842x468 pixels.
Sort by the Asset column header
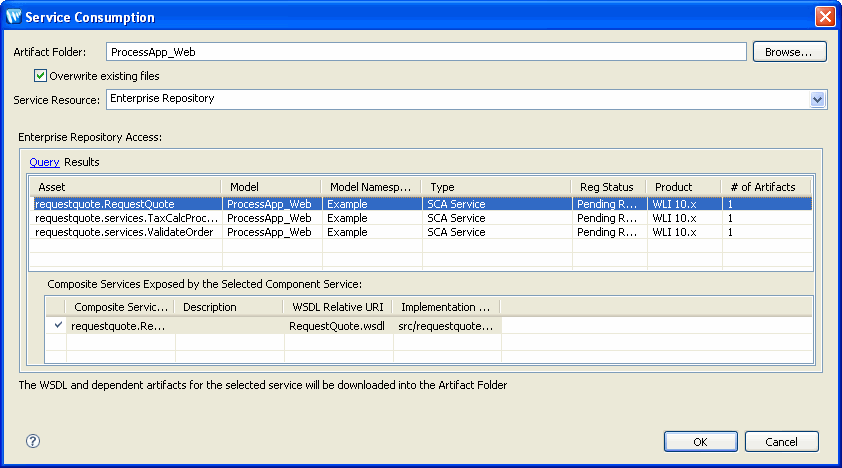[125, 187]
